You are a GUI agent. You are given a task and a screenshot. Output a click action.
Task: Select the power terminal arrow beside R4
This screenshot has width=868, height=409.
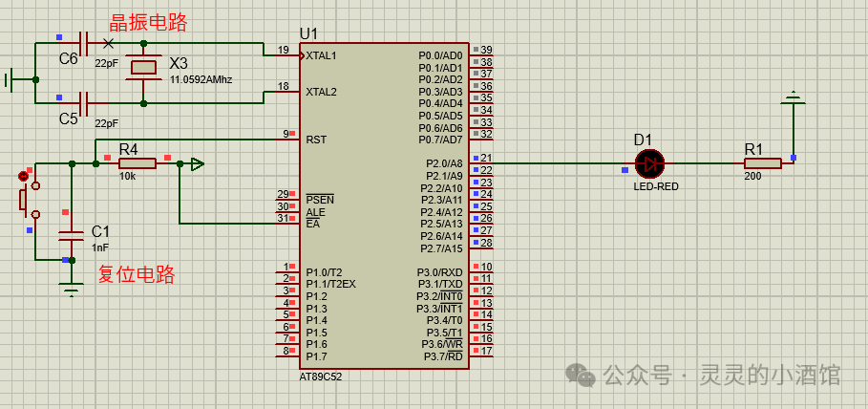[x=197, y=163]
